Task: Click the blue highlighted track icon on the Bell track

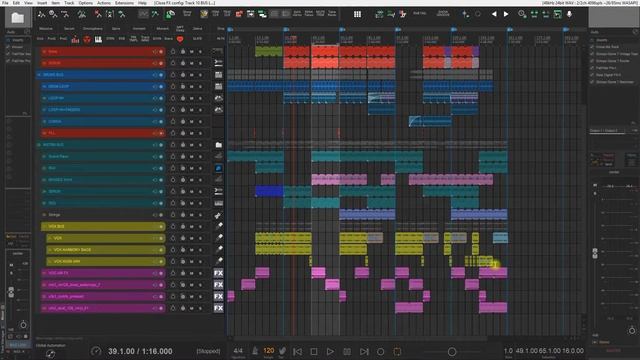Action: (218, 168)
